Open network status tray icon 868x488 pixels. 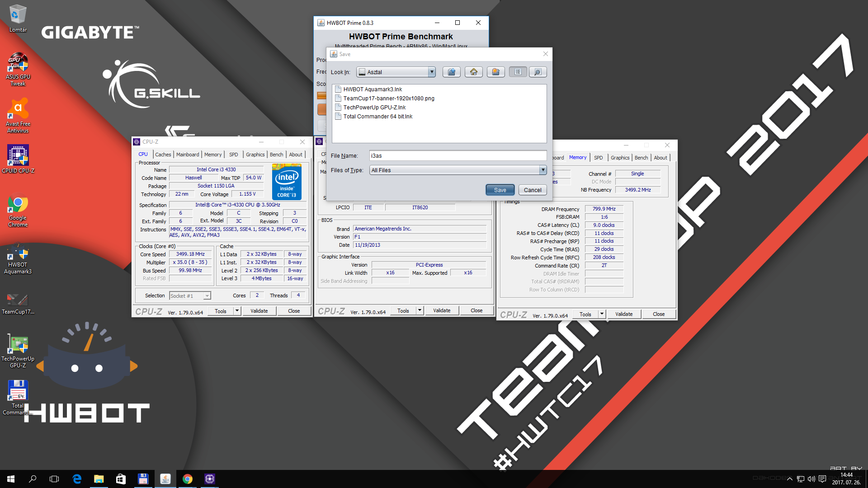pyautogui.click(x=801, y=479)
